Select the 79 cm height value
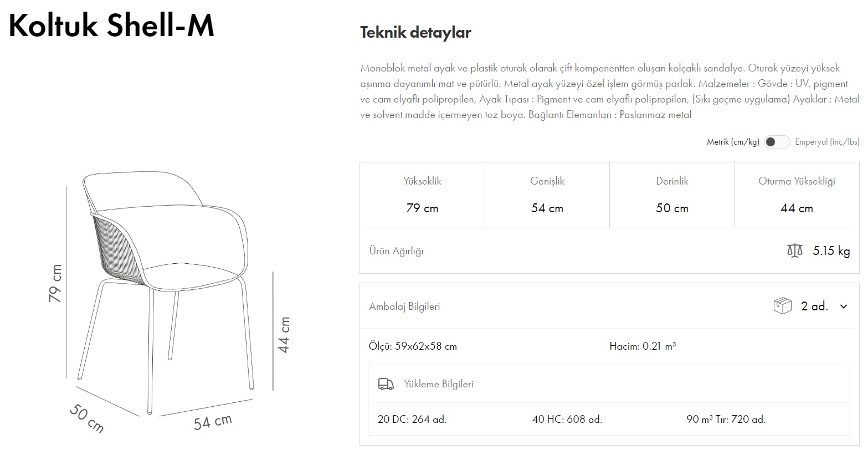868x455 pixels. click(421, 208)
